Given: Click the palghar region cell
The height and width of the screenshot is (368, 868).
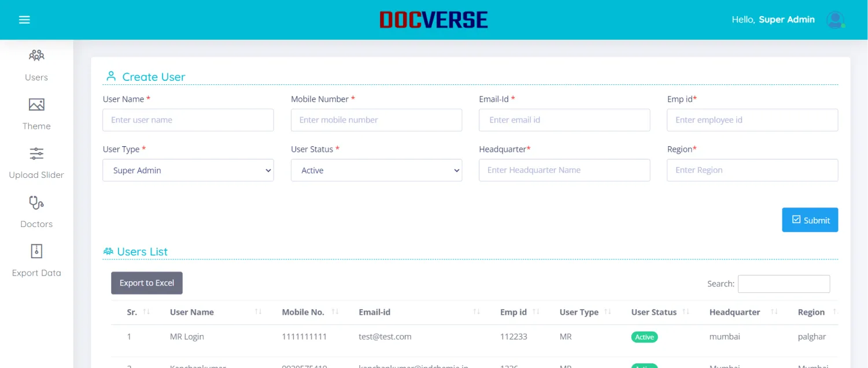Looking at the screenshot, I should point(812,337).
